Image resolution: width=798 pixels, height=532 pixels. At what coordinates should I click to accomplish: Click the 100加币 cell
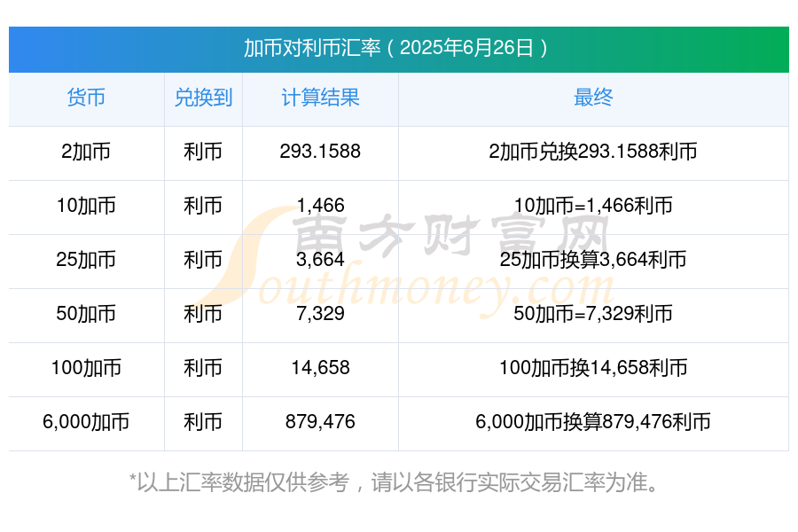[86, 368]
